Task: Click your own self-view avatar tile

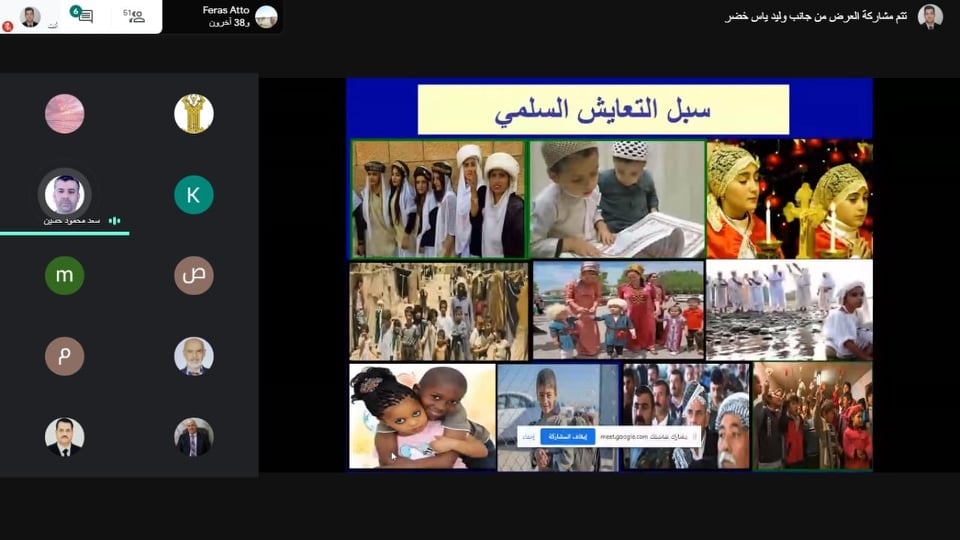Action: (x=30, y=16)
